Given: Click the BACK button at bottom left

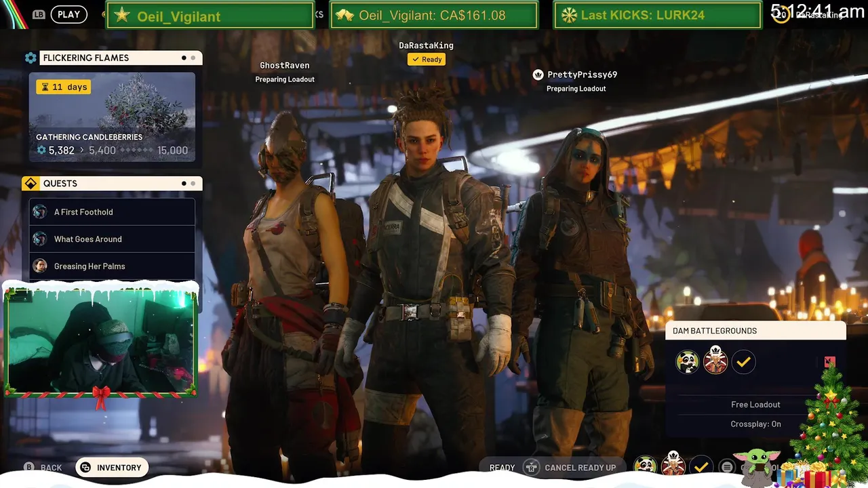Looking at the screenshot, I should point(43,468).
